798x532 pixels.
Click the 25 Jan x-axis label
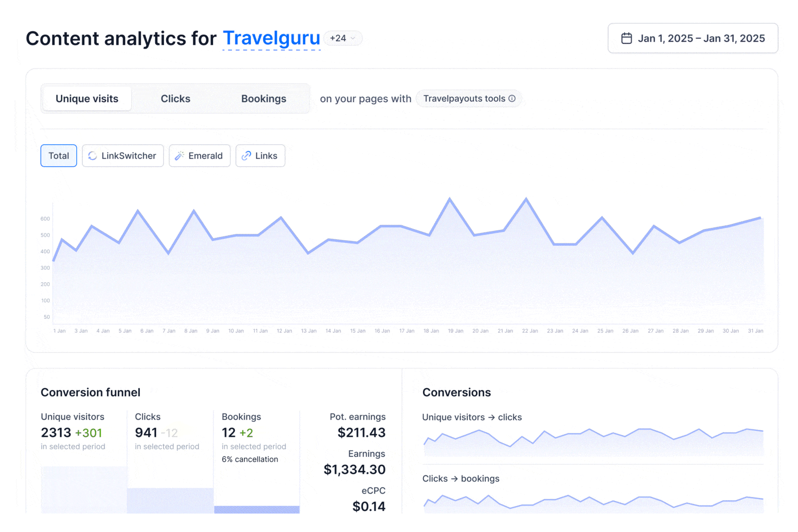coord(605,331)
